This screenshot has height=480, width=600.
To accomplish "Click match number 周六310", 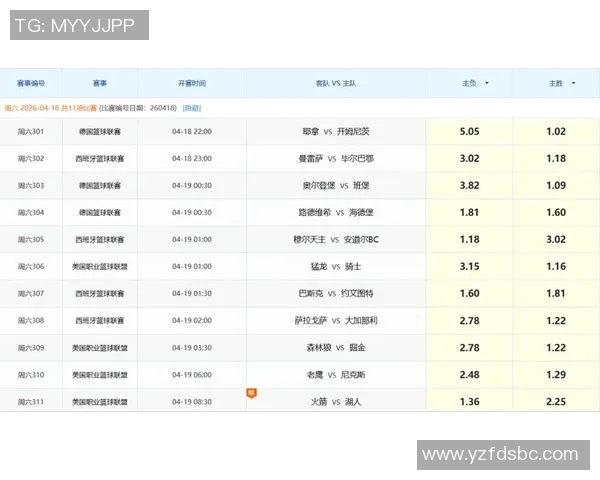I will tap(31, 375).
